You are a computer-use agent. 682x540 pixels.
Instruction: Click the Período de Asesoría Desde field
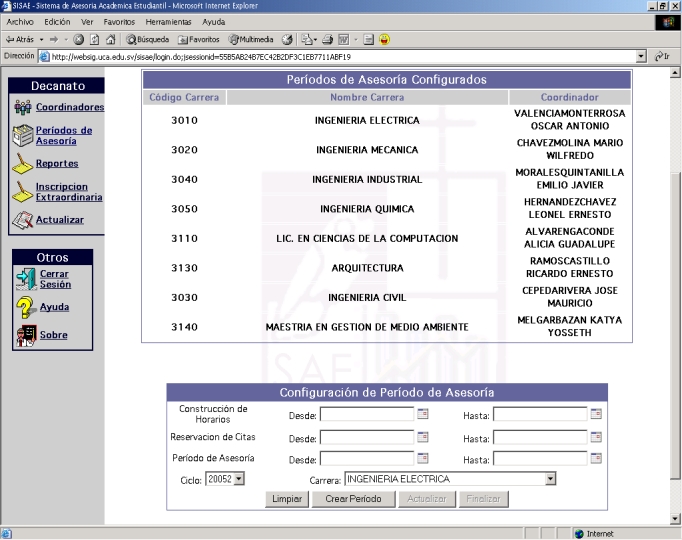point(367,458)
